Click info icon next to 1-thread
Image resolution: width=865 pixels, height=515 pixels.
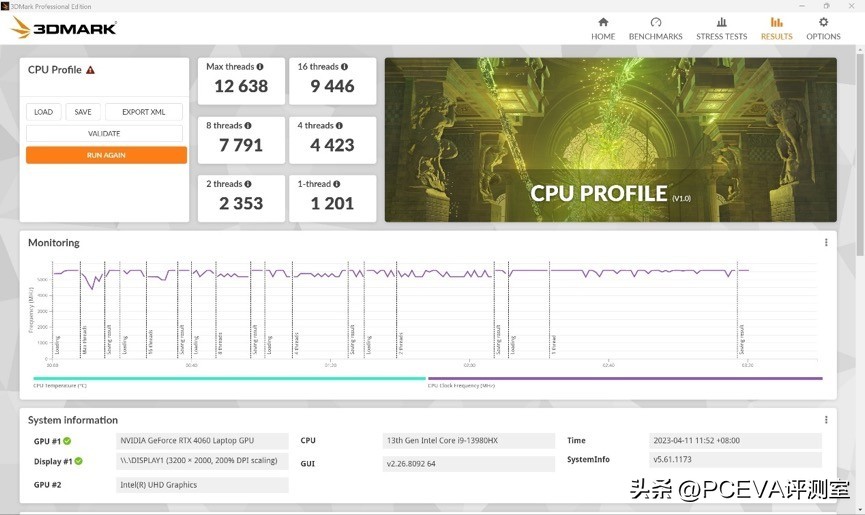(337, 184)
